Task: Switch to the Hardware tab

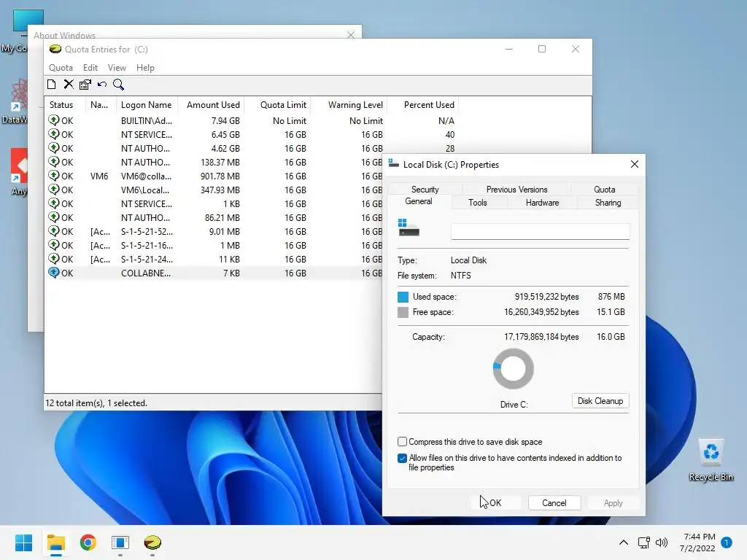Action: click(x=543, y=203)
